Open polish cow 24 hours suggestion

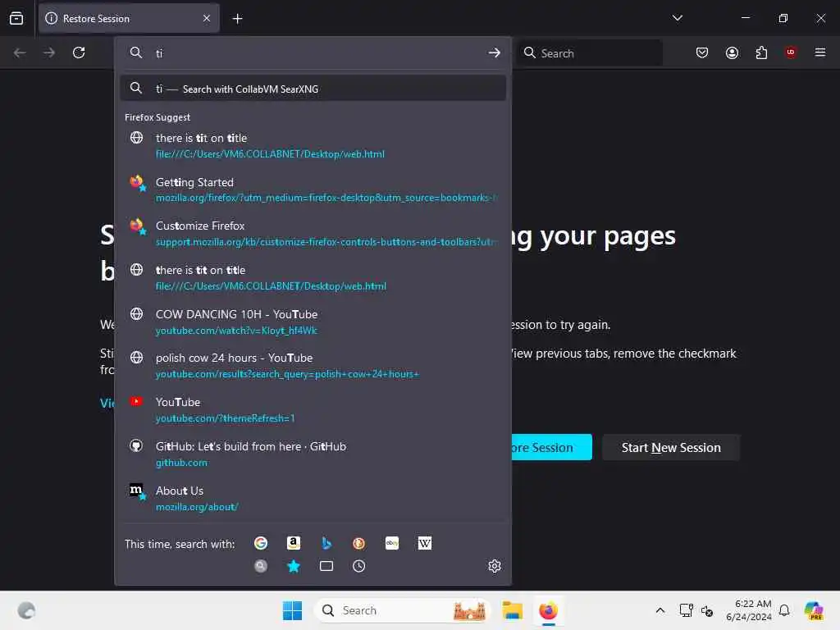313,365
